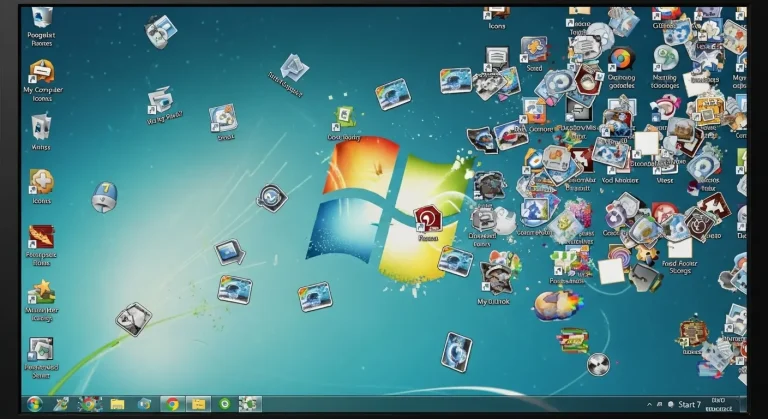Viewport: 768px width, 419px height.
Task: Open the pencil icon beside Start orb
Action: click(x=61, y=404)
